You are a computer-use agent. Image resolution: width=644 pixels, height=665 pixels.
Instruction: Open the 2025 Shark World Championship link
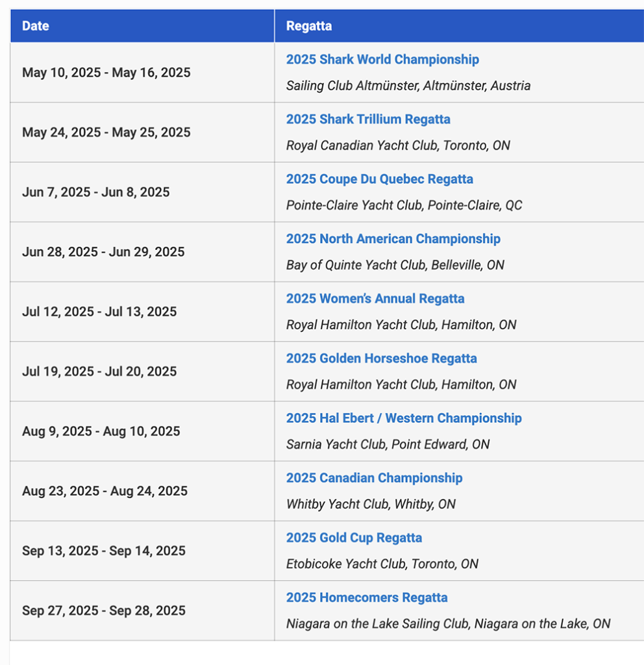point(382,59)
